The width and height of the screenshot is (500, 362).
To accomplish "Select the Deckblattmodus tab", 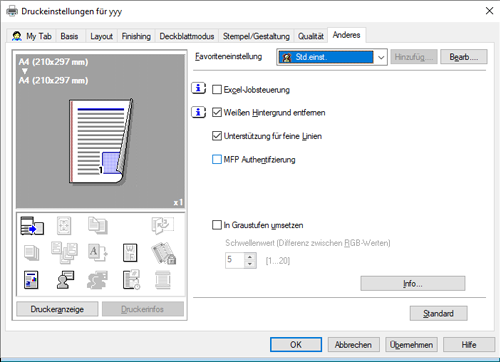I will click(187, 36).
